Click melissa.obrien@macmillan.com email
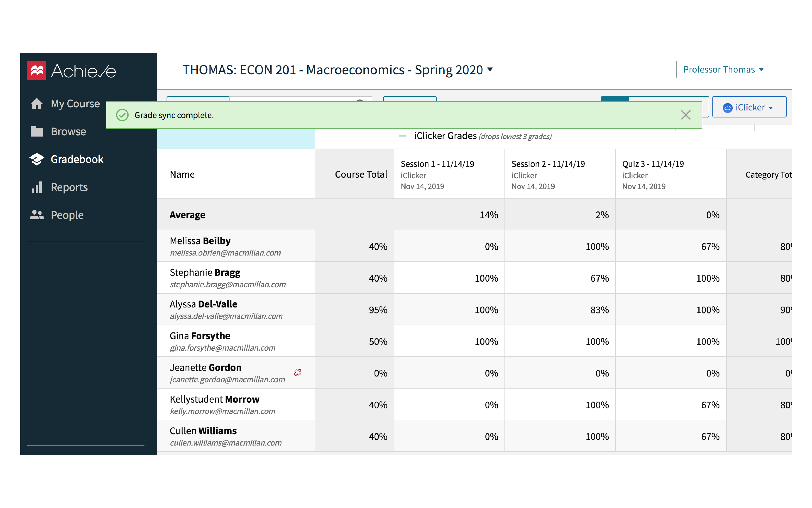812x508 pixels. 225,253
